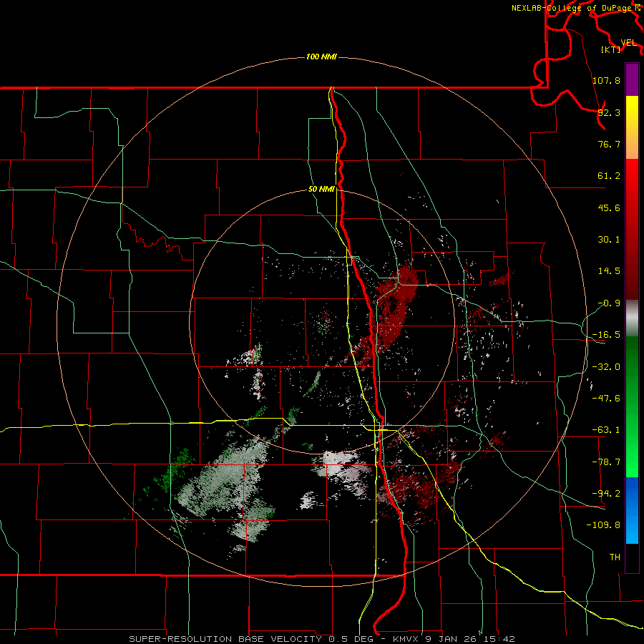Pick the black TH segment of the color bar
The image size is (644, 644).
tap(632, 558)
